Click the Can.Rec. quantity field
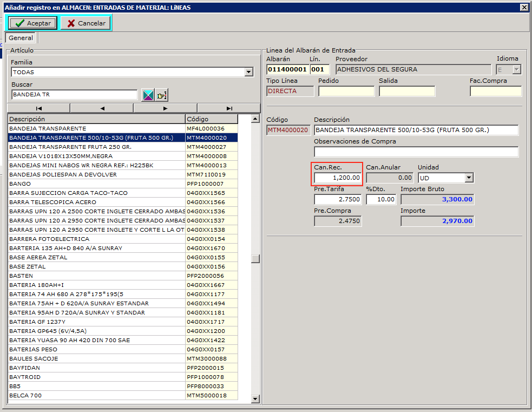The width and height of the screenshot is (532, 412). [x=338, y=178]
